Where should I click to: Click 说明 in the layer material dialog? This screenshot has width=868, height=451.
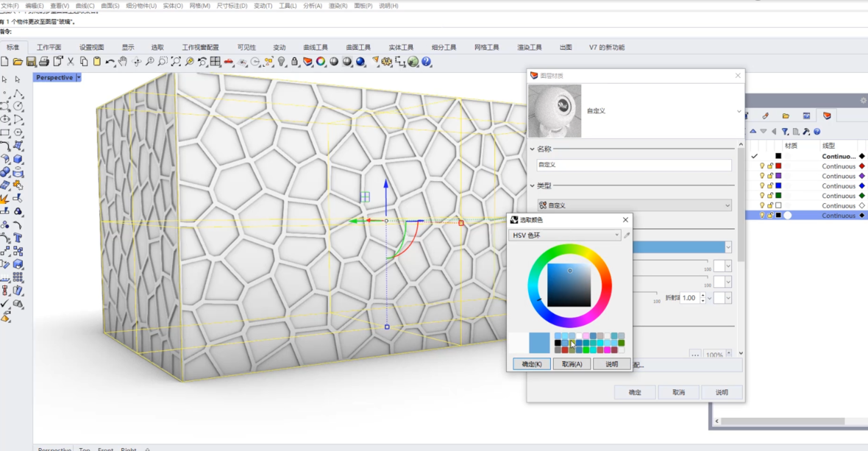click(x=722, y=392)
